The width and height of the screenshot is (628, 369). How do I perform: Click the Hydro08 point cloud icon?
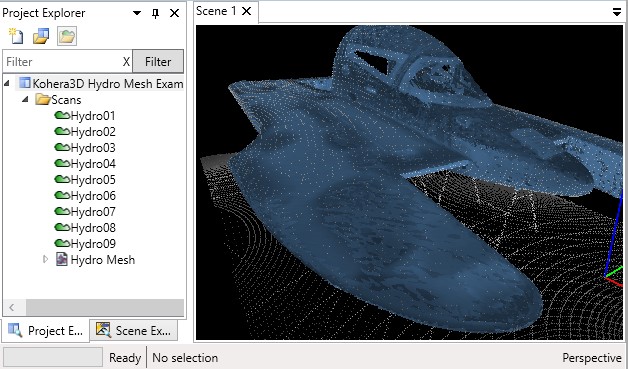tap(62, 228)
